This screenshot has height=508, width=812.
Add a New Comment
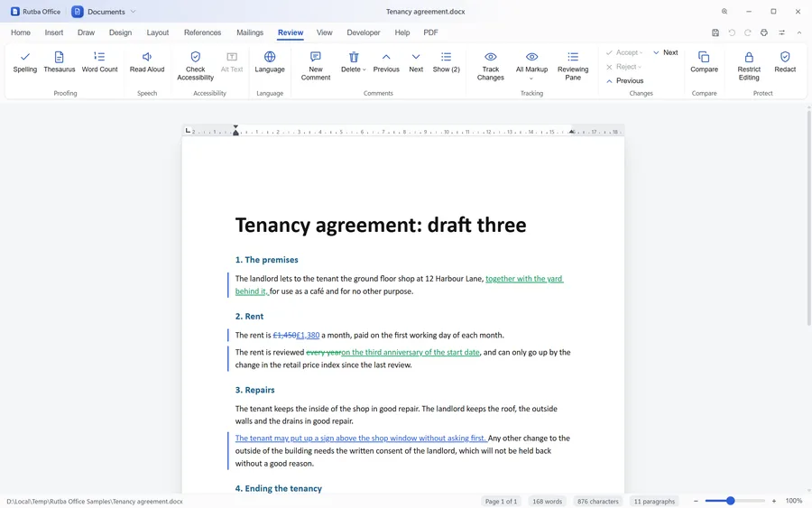[316, 66]
